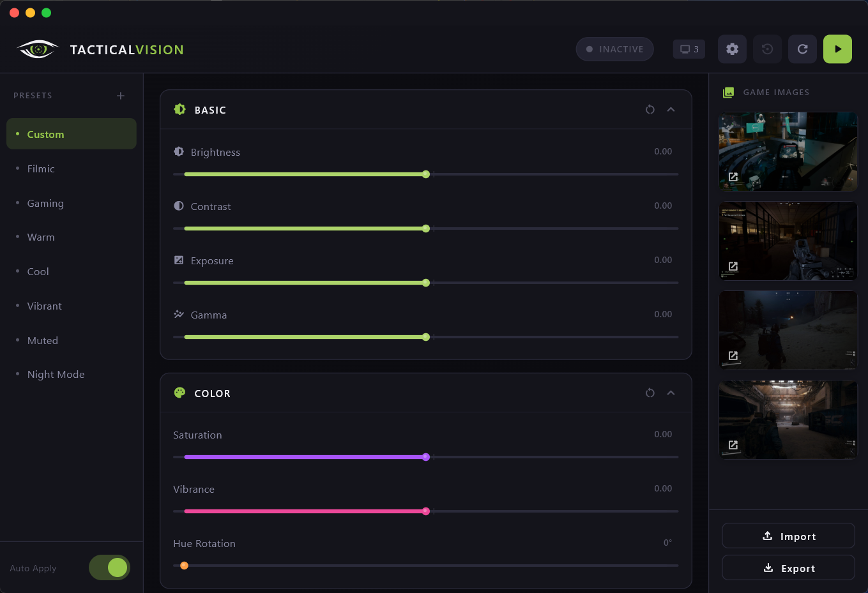868x593 pixels.
Task: Collapse the BASIC section
Action: pyautogui.click(x=671, y=109)
